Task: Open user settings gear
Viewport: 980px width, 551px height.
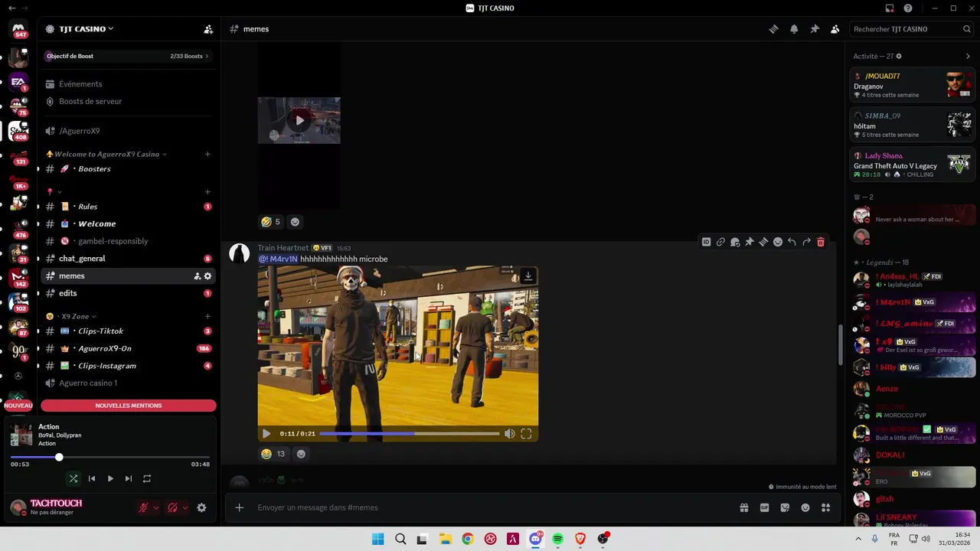Action: coord(201,507)
